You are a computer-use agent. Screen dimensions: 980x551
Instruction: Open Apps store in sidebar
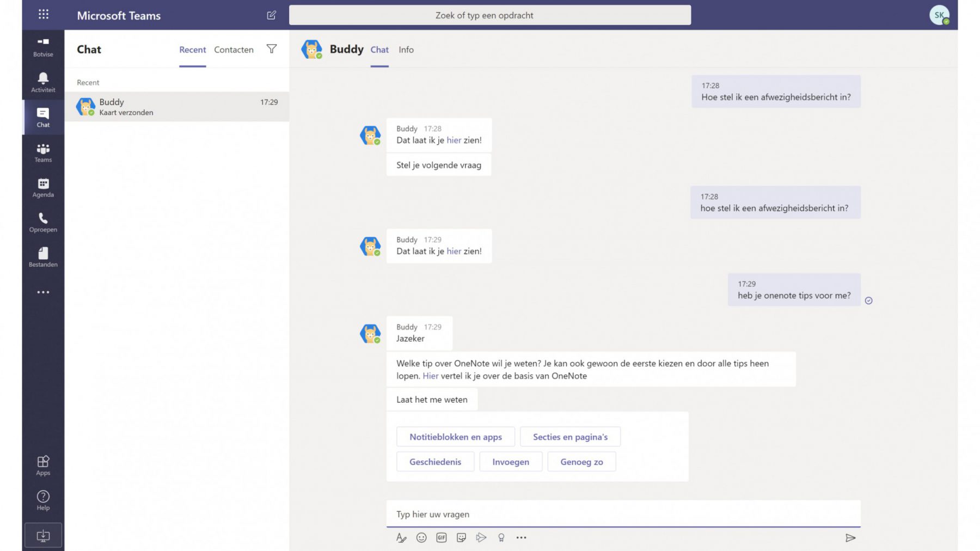(43, 466)
